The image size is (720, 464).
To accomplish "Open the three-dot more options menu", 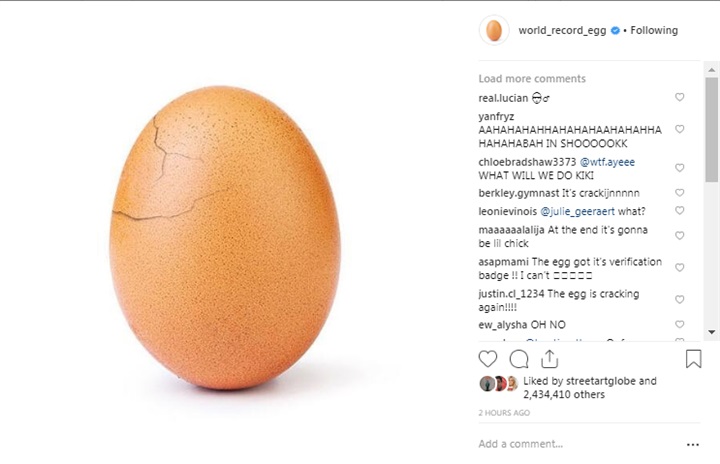I will coord(692,444).
